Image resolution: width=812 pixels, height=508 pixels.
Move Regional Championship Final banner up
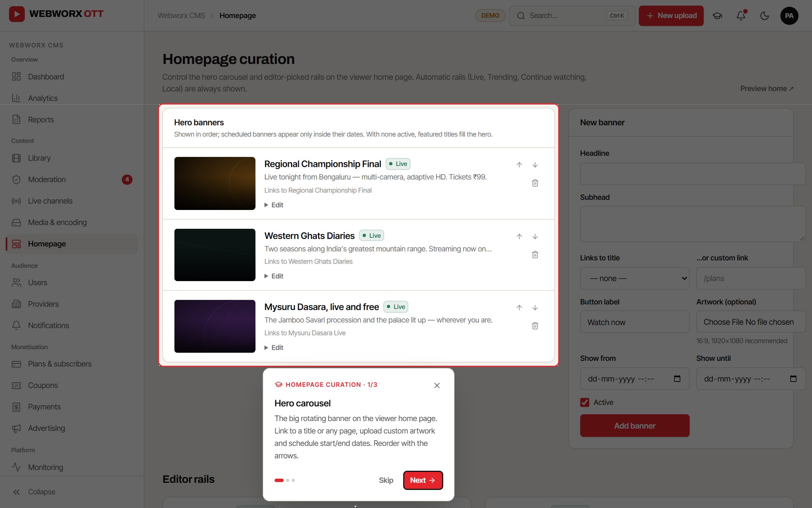coord(519,165)
